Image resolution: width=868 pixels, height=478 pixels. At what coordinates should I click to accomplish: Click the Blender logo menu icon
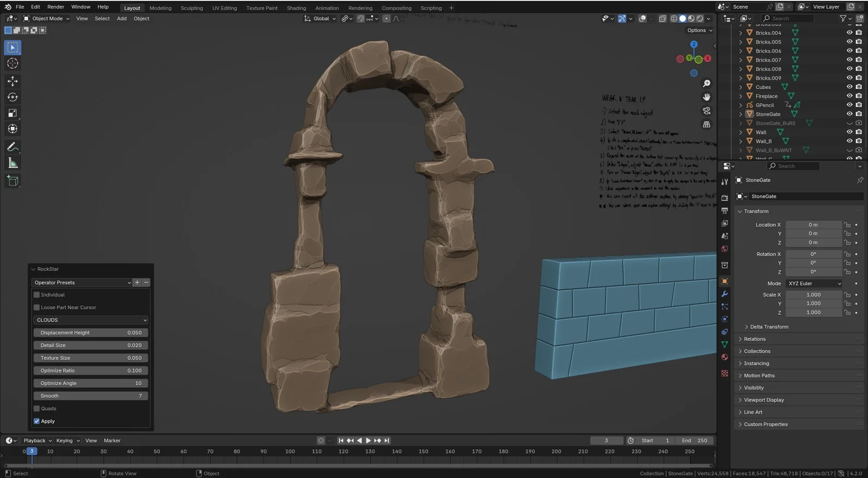[8, 7]
